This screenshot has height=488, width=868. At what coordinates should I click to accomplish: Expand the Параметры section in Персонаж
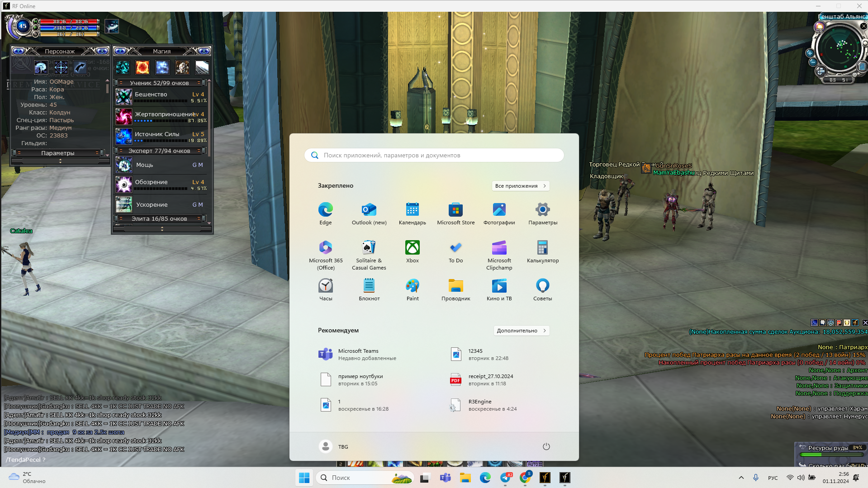pyautogui.click(x=58, y=153)
